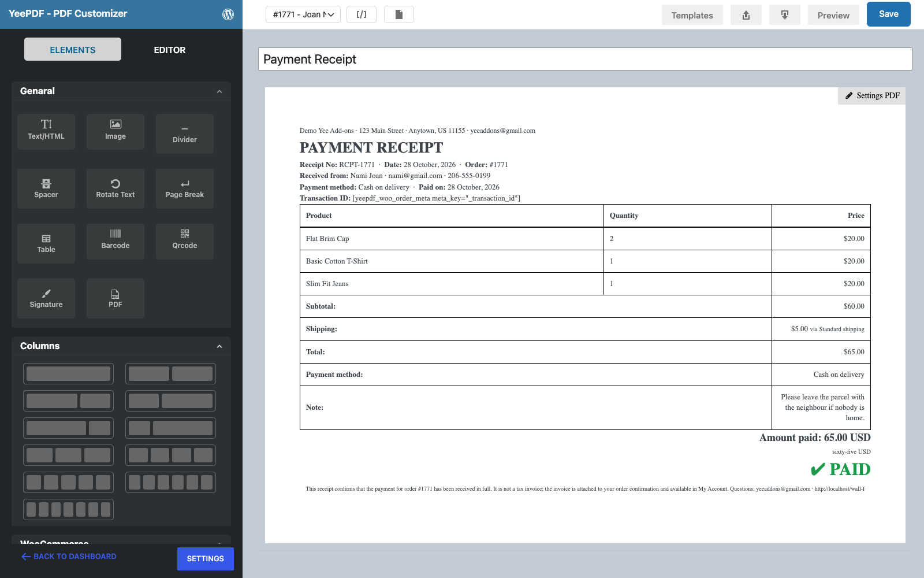The width and height of the screenshot is (924, 578).
Task: Select the Flat Brim Cap table cell
Action: (452, 239)
